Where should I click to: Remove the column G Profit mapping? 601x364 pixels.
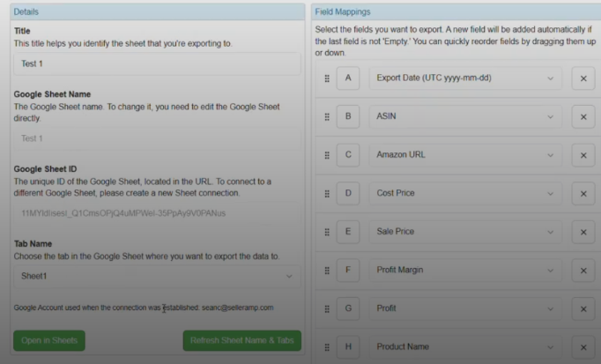point(583,308)
